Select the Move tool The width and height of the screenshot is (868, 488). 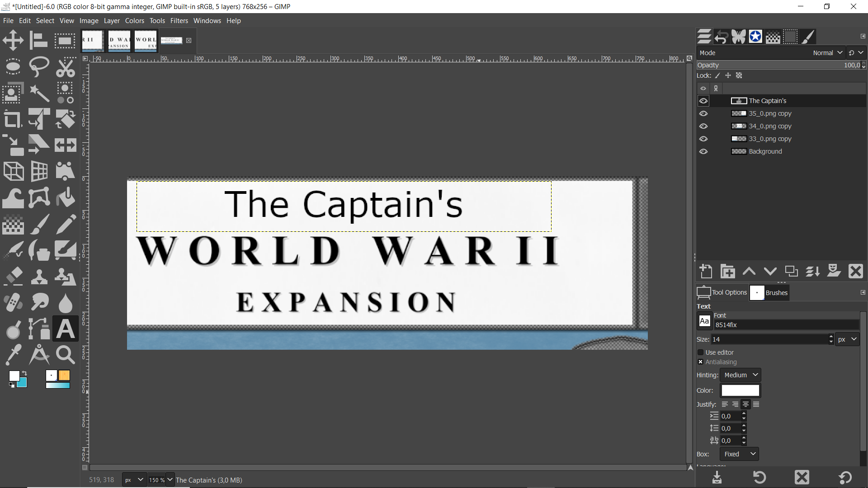(x=13, y=41)
